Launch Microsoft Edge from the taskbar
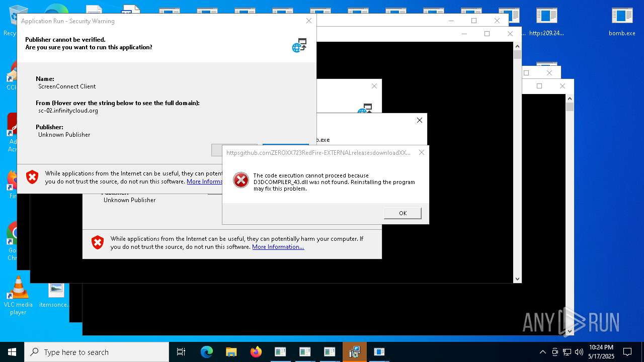The width and height of the screenshot is (644, 362). pos(207,352)
